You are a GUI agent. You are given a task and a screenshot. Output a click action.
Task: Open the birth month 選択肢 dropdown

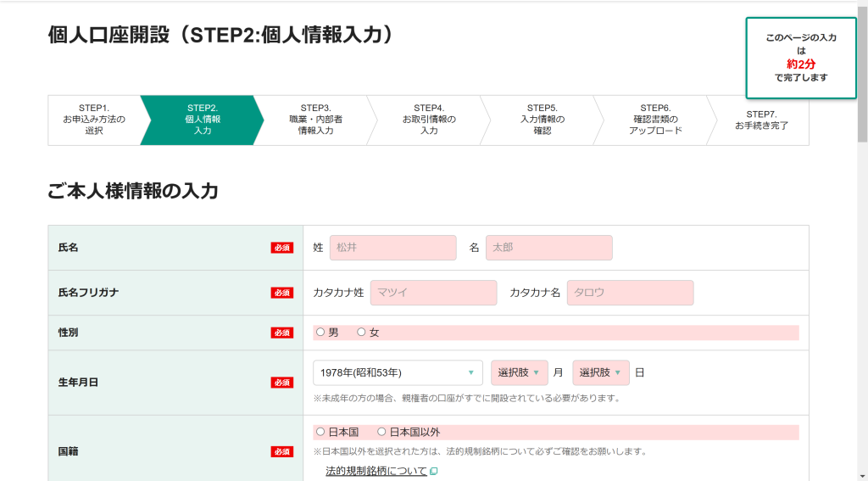pyautogui.click(x=519, y=372)
